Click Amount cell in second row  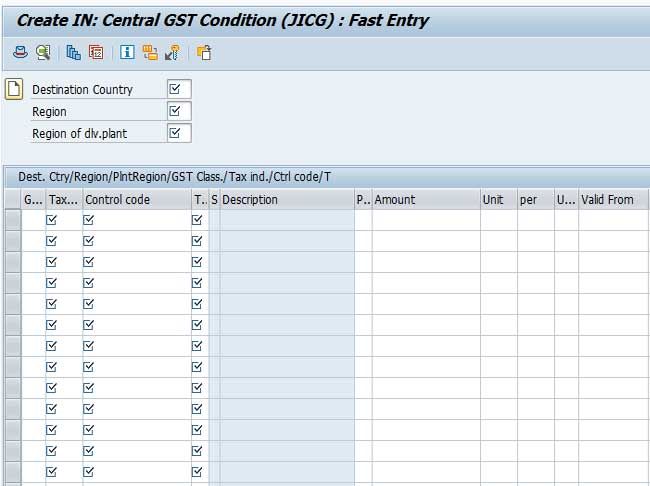(426, 241)
